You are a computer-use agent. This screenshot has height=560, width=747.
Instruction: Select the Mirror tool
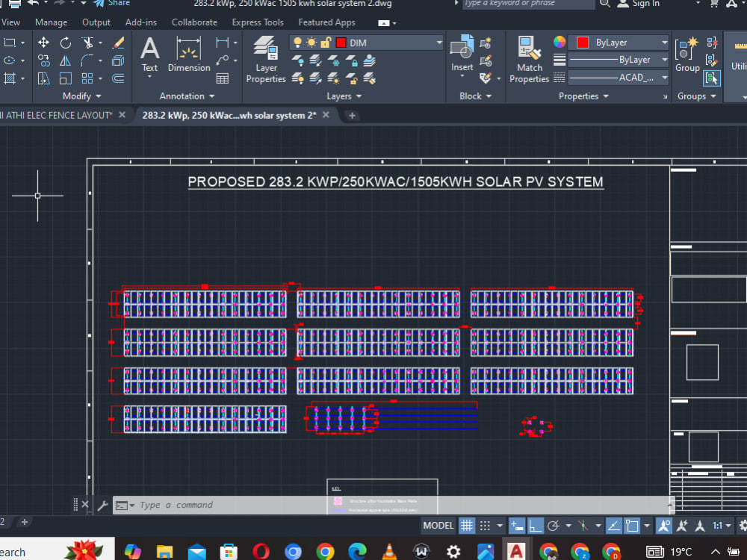click(x=65, y=60)
